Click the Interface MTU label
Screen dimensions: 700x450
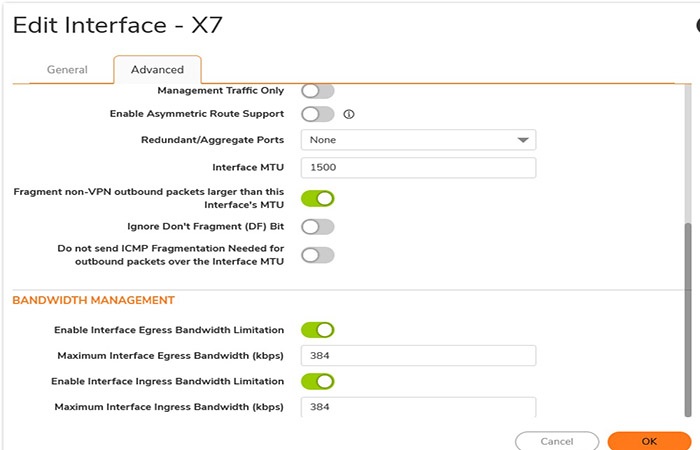pos(248,167)
